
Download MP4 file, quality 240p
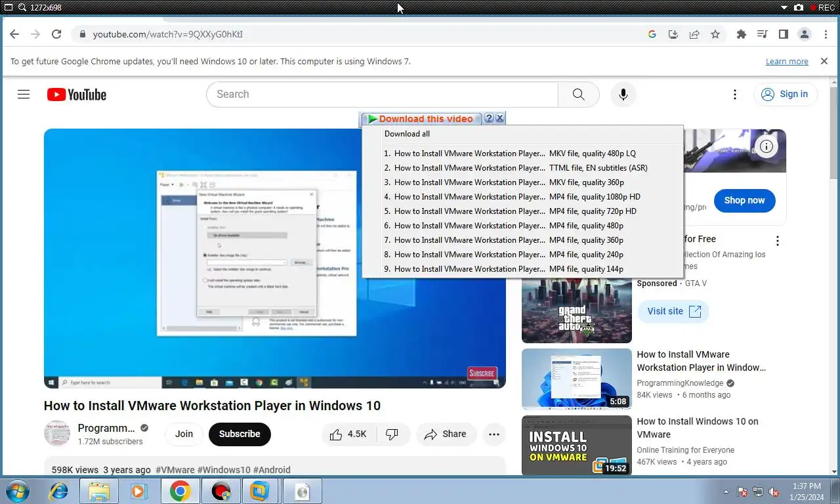click(522, 255)
